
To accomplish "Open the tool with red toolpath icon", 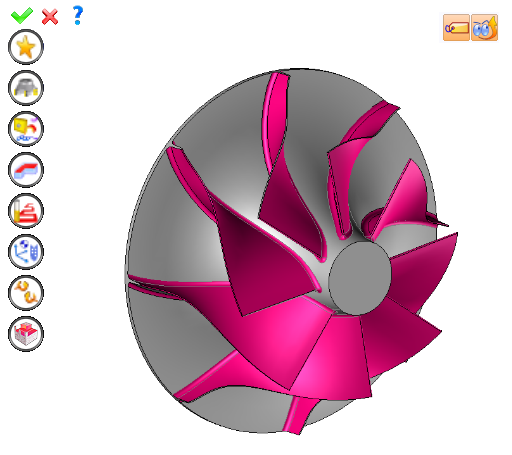I will pyautogui.click(x=26, y=211).
